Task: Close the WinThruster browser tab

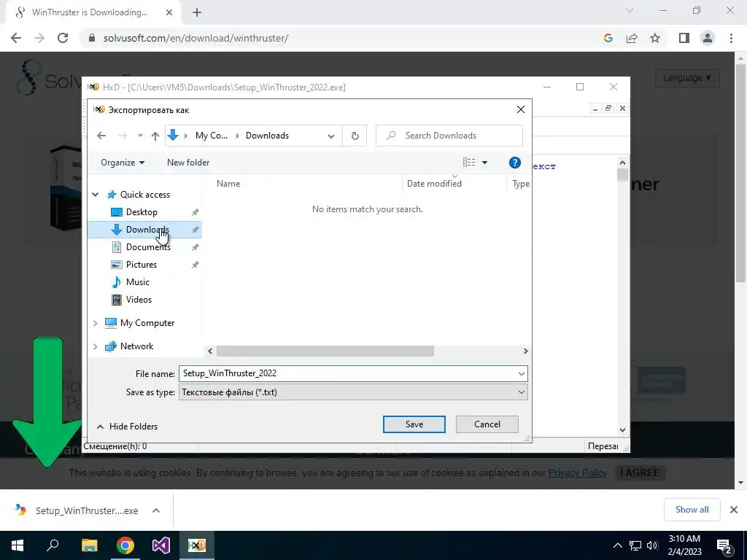Action: [169, 12]
